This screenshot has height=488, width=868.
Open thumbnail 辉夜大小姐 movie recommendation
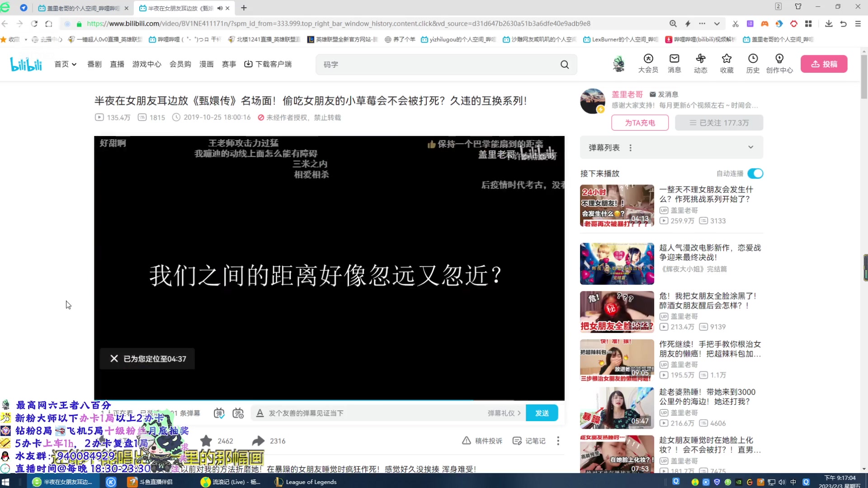(617, 264)
